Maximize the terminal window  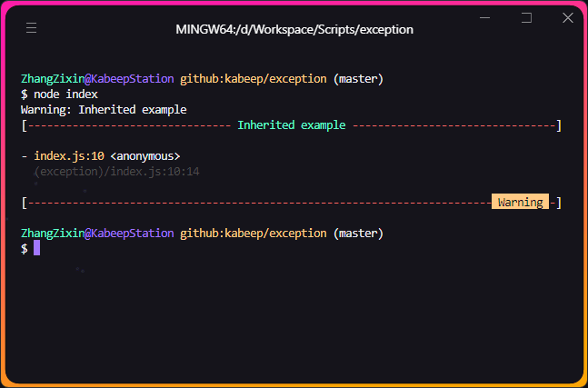(x=526, y=17)
